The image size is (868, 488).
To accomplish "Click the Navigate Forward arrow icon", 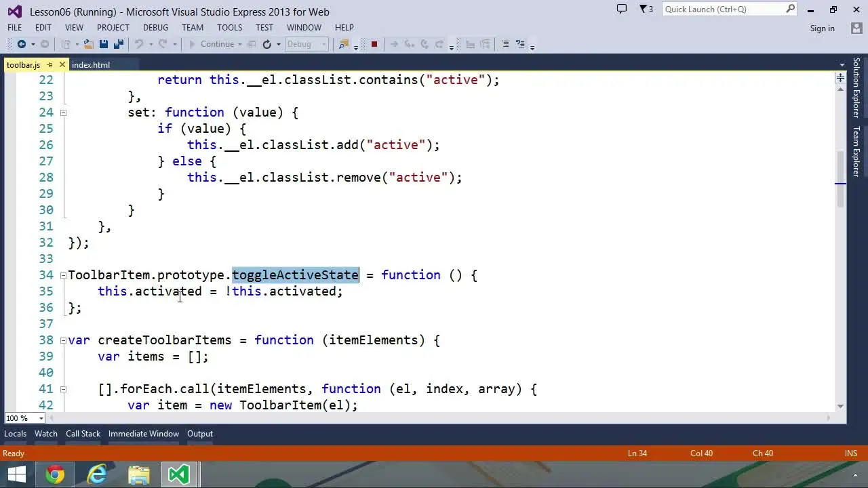I will (45, 44).
